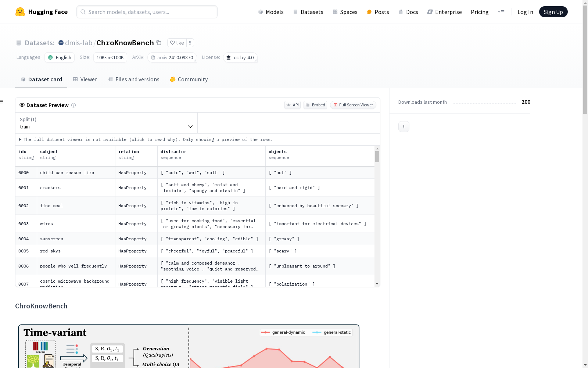Viewport: 588px width, 368px height.
Task: Expand the additional navigation menu icon
Action: (x=501, y=12)
